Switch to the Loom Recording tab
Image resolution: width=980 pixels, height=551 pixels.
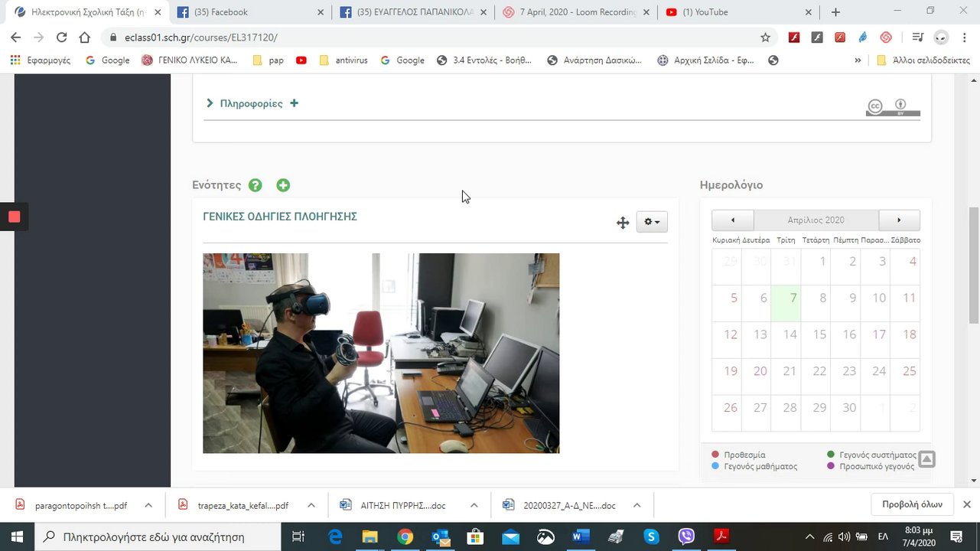[x=575, y=12]
